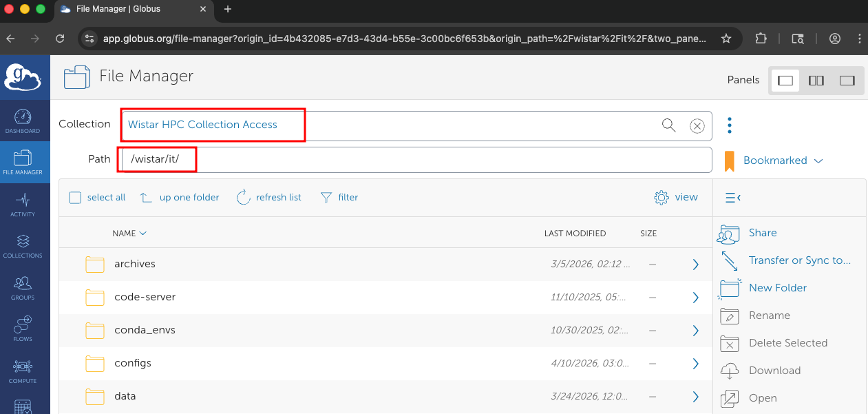
Task: Open Dashboard in the Globus sidebar
Action: [23, 121]
